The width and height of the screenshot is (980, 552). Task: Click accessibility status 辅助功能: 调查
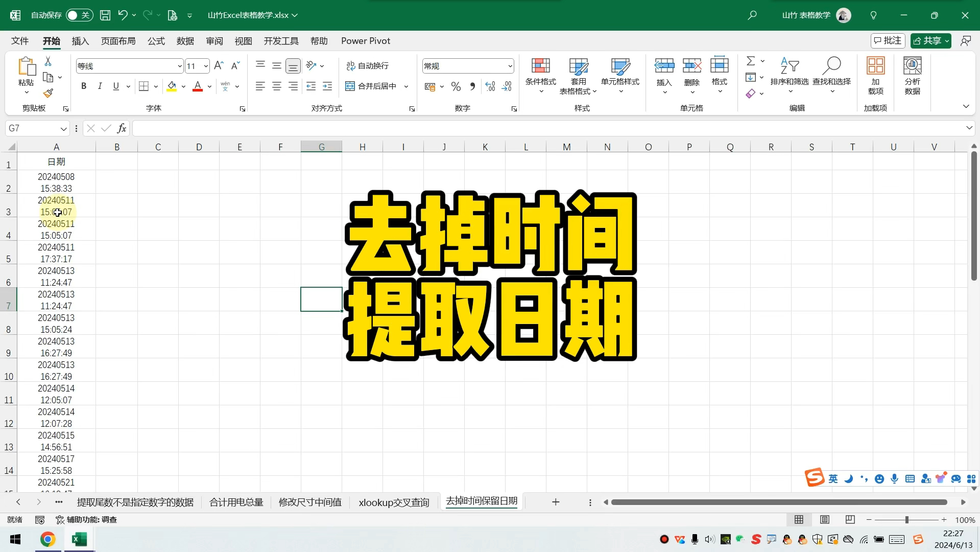[86, 520]
